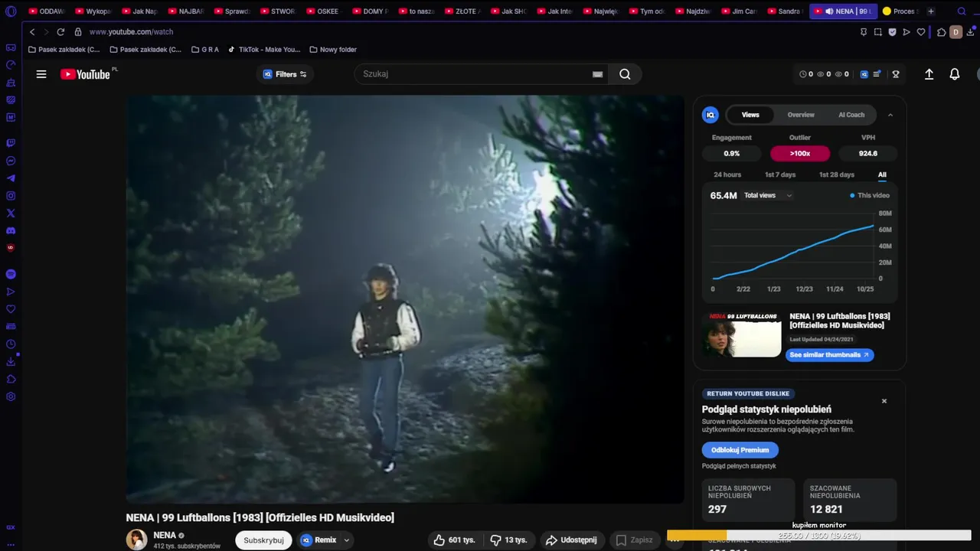Open YouTube notifications bell
Image resolution: width=980 pixels, height=551 pixels.
tap(955, 74)
